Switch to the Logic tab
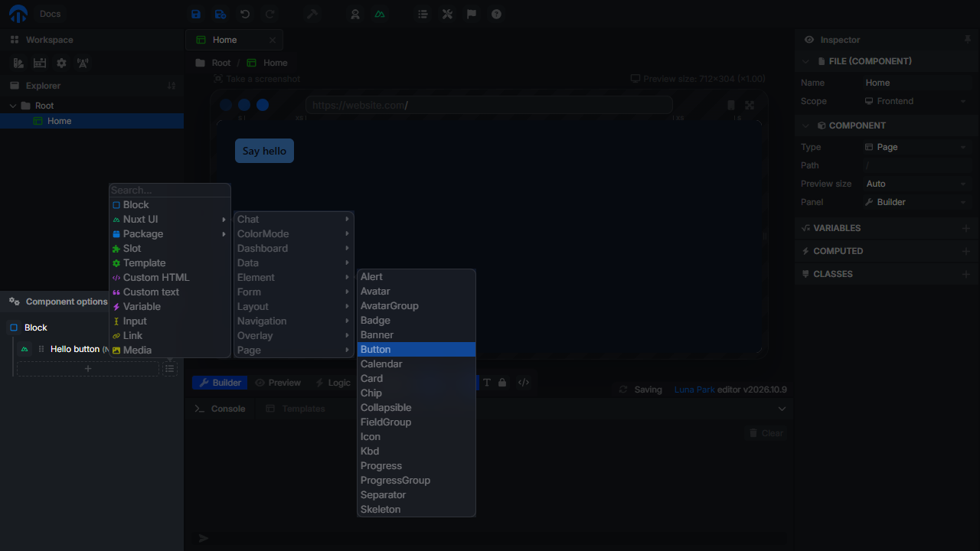Image resolution: width=980 pixels, height=551 pixels. pyautogui.click(x=332, y=383)
